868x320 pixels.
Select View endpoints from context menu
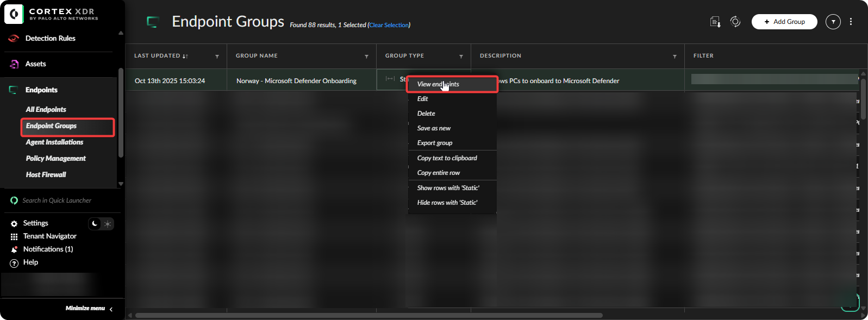coord(438,84)
